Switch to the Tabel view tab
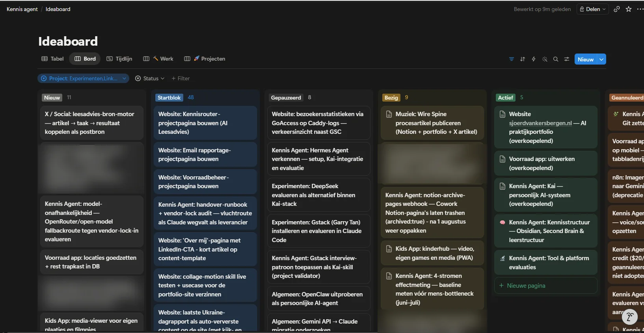644x333 pixels. 52,59
